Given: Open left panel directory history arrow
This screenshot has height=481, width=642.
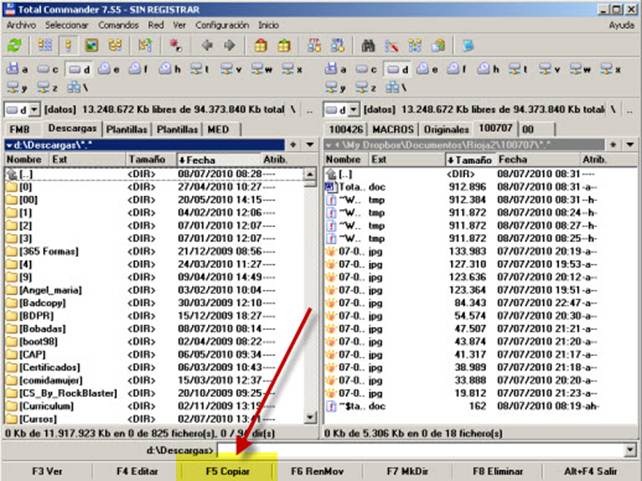Looking at the screenshot, I should [x=310, y=145].
